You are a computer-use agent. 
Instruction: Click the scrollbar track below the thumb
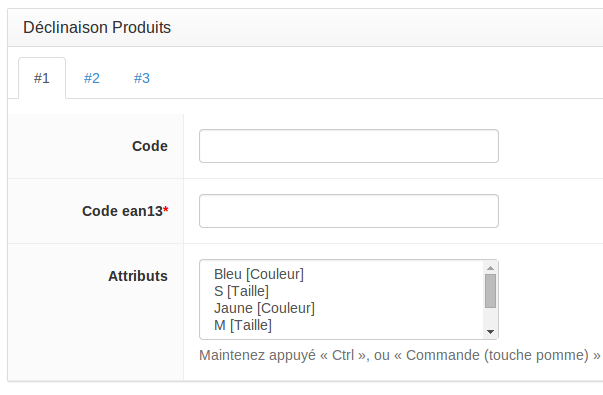[490, 317]
